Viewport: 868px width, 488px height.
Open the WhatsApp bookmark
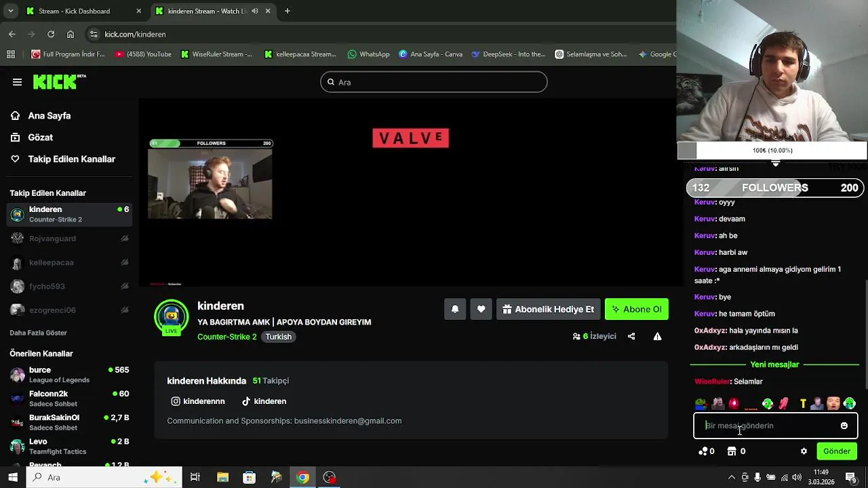(x=368, y=54)
